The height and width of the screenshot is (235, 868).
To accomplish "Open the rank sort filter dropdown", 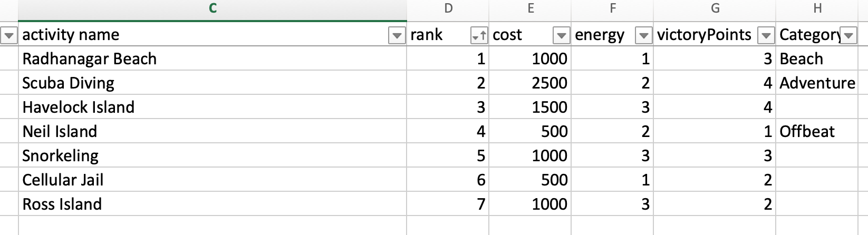I will pyautogui.click(x=479, y=35).
